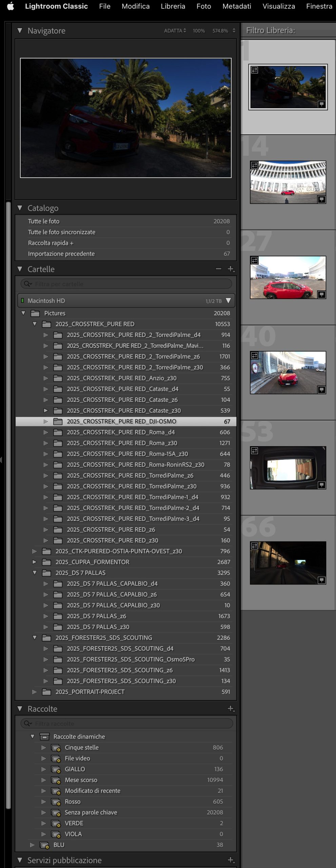Image resolution: width=336 pixels, height=868 pixels.
Task: Collapse the Catalogo panel
Action: 20,208
